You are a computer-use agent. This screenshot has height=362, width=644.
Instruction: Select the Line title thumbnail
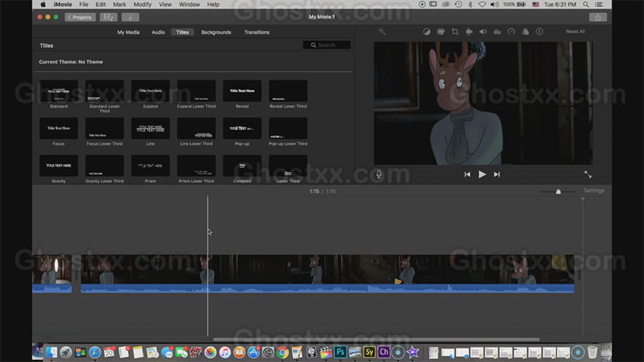[150, 128]
